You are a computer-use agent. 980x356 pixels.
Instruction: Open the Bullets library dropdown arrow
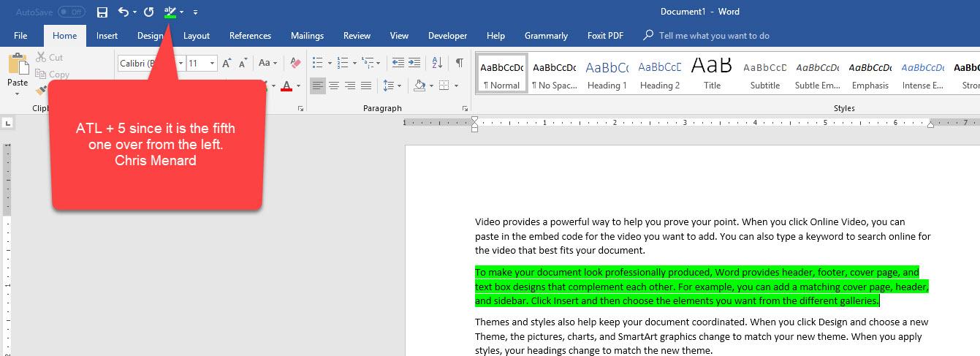point(330,64)
